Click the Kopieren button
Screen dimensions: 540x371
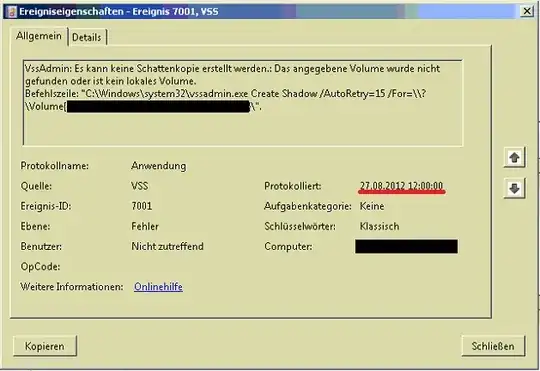pyautogui.click(x=45, y=346)
